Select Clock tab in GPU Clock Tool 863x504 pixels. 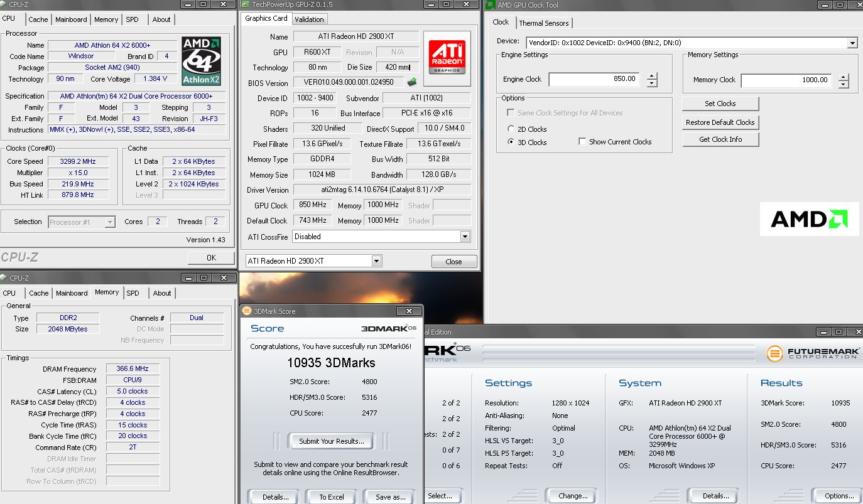(x=501, y=22)
